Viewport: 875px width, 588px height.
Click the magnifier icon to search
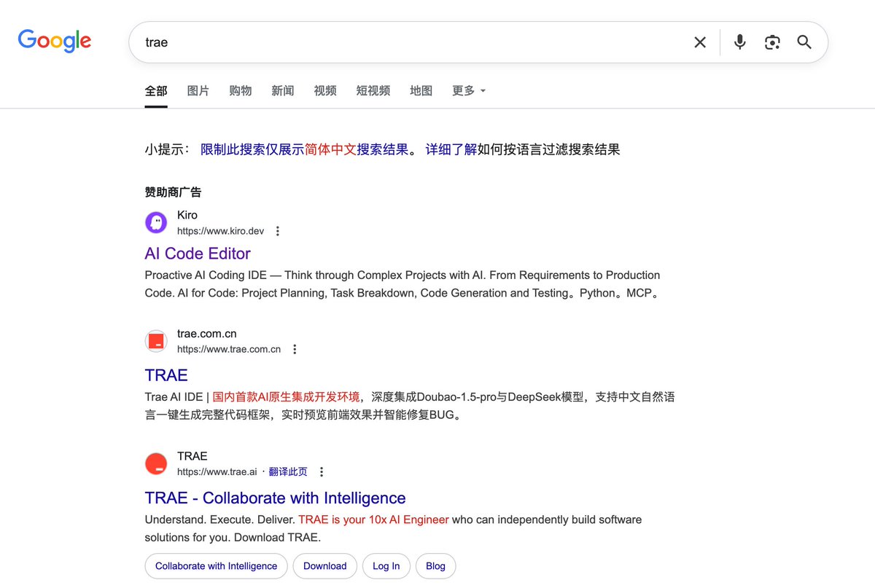pyautogui.click(x=804, y=42)
